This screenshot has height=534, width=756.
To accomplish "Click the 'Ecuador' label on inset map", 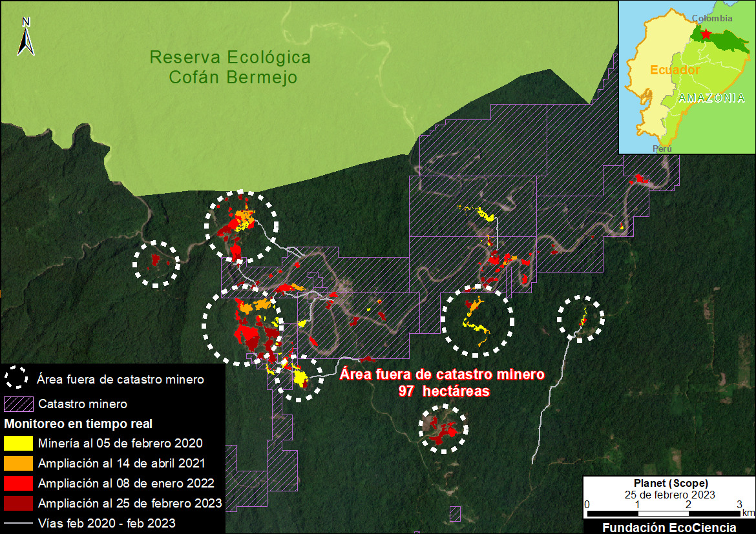I will point(675,70).
